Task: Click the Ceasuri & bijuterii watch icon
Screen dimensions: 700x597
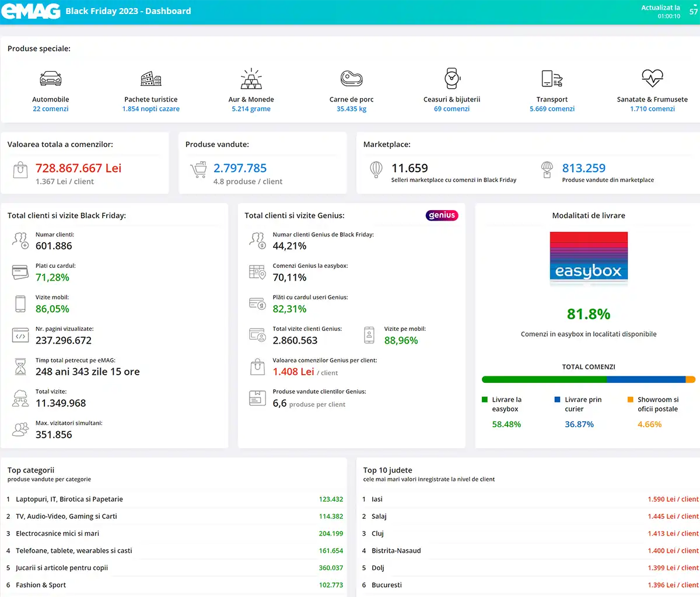Action: click(x=452, y=78)
